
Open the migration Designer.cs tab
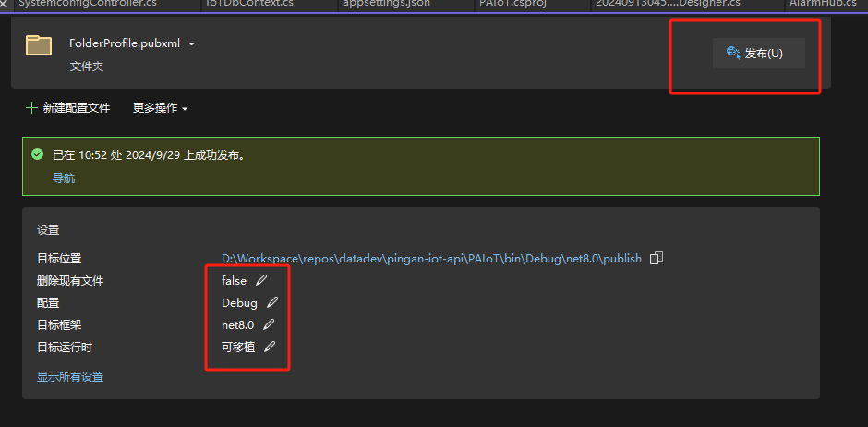click(x=668, y=4)
